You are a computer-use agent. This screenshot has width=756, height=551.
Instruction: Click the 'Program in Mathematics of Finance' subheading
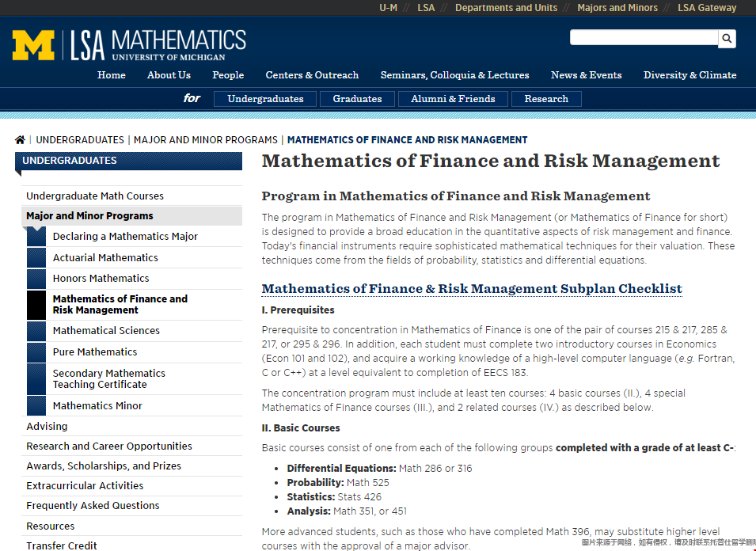point(456,196)
